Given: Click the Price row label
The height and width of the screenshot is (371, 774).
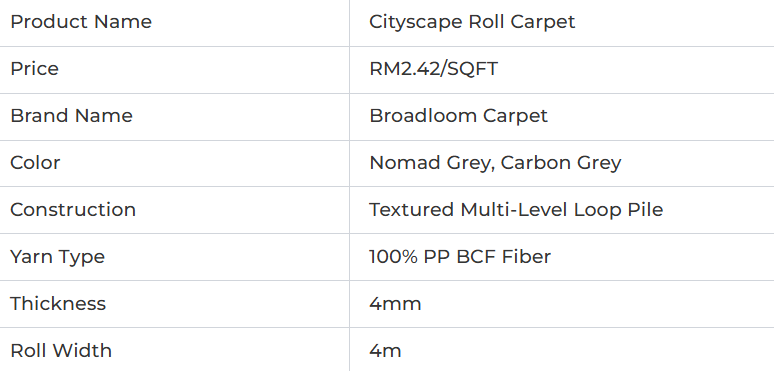Looking at the screenshot, I should tap(35, 69).
